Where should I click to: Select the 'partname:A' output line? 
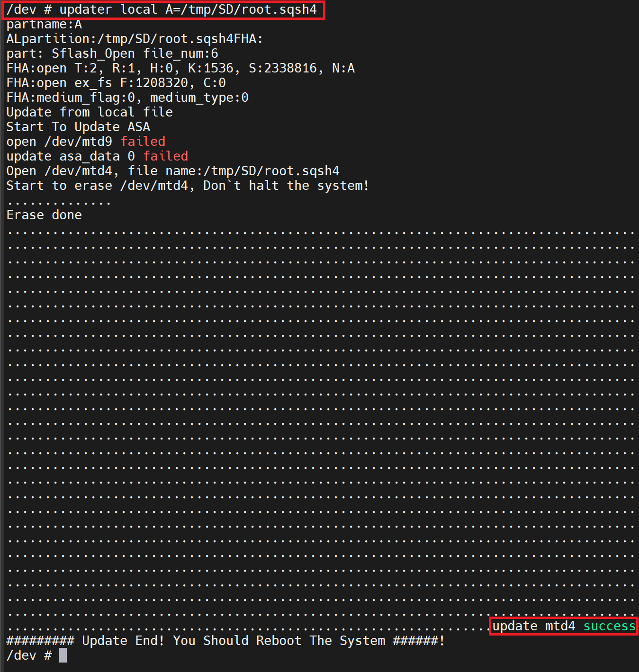click(x=44, y=24)
